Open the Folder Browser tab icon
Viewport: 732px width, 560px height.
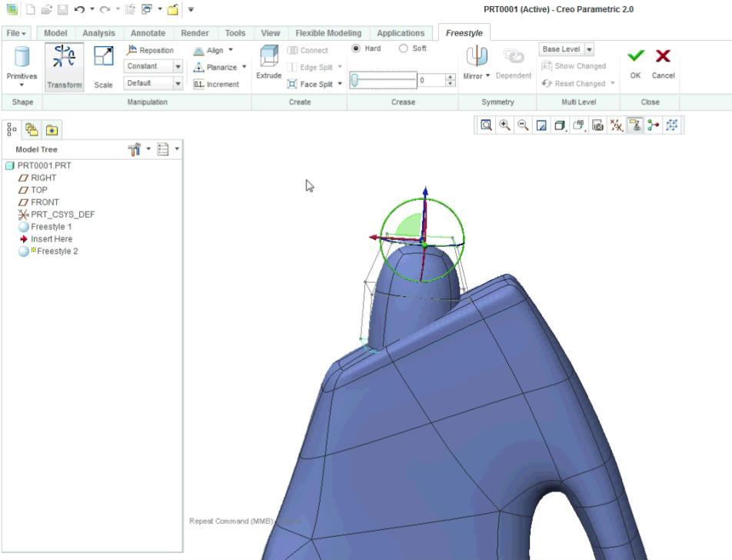click(32, 130)
